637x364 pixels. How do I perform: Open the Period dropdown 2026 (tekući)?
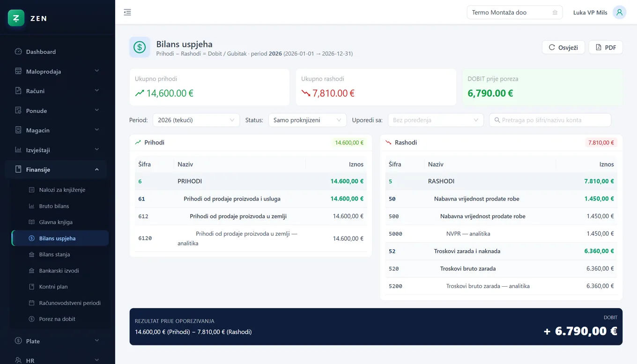(x=196, y=120)
